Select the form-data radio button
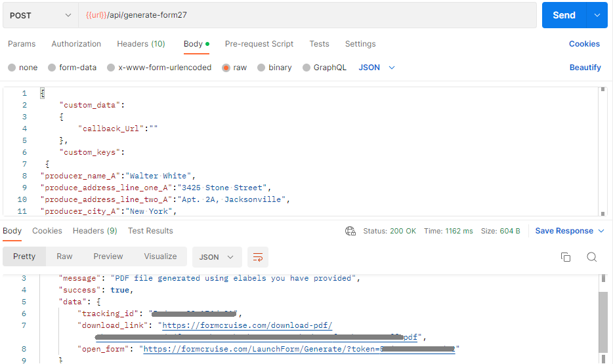Viewport: 613px width, 364px height. [52, 68]
